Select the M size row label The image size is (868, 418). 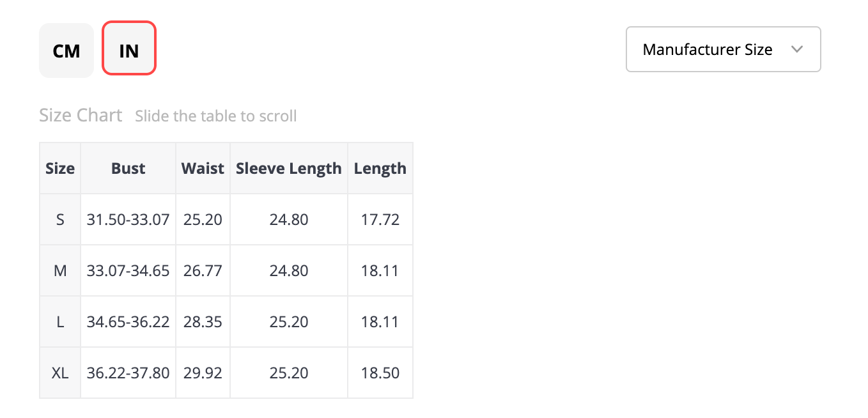pyautogui.click(x=60, y=271)
